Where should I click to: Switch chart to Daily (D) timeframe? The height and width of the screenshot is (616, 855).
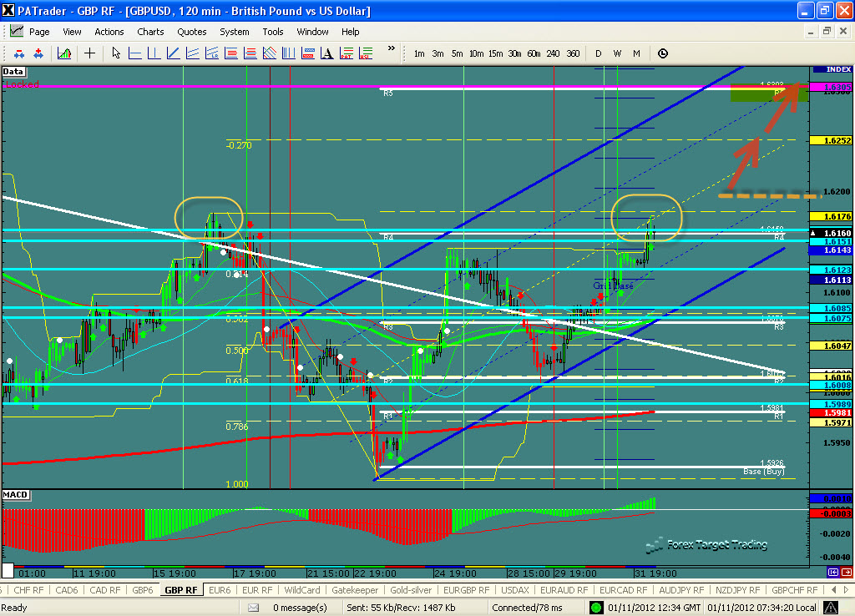[x=598, y=53]
